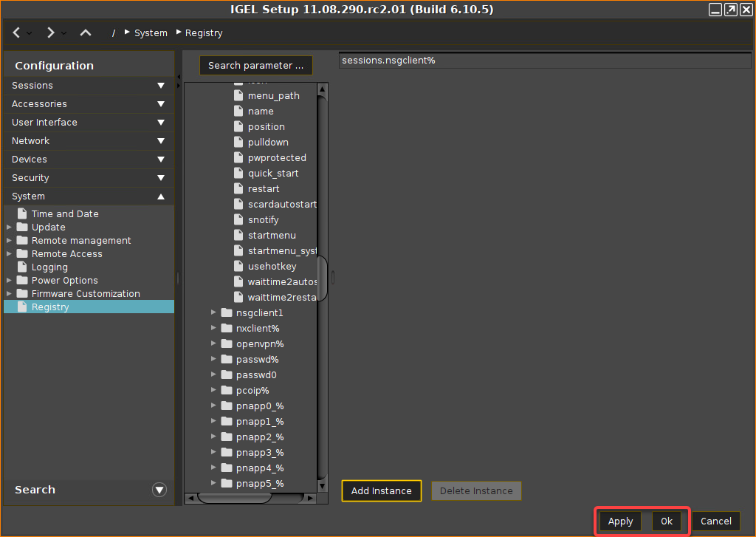Open the Security configuration section

[89, 178]
